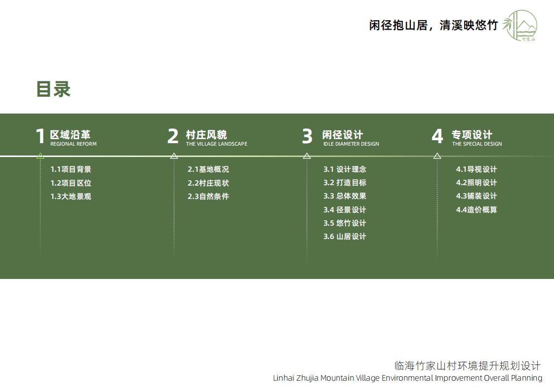The height and width of the screenshot is (392, 554).
Task: Select section number 1 icon
Action: pyautogui.click(x=40, y=136)
